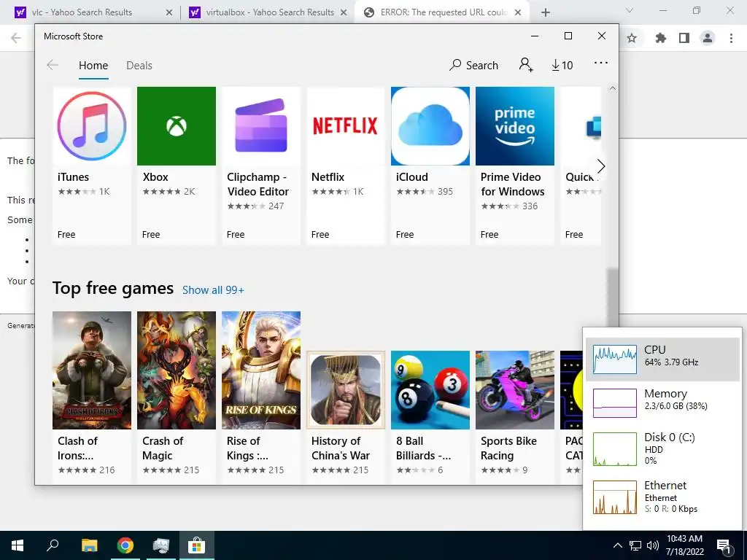Switch to the Deals tab
Screen dimensions: 747x560
click(x=139, y=65)
